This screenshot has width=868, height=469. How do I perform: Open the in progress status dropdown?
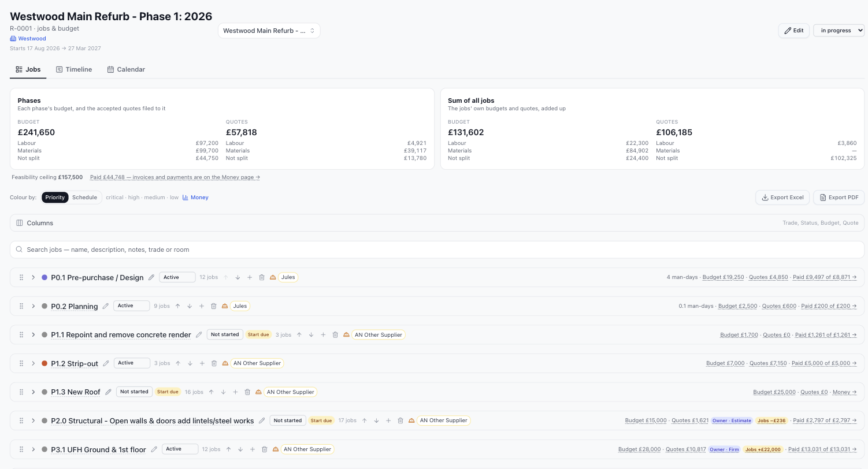tap(839, 31)
